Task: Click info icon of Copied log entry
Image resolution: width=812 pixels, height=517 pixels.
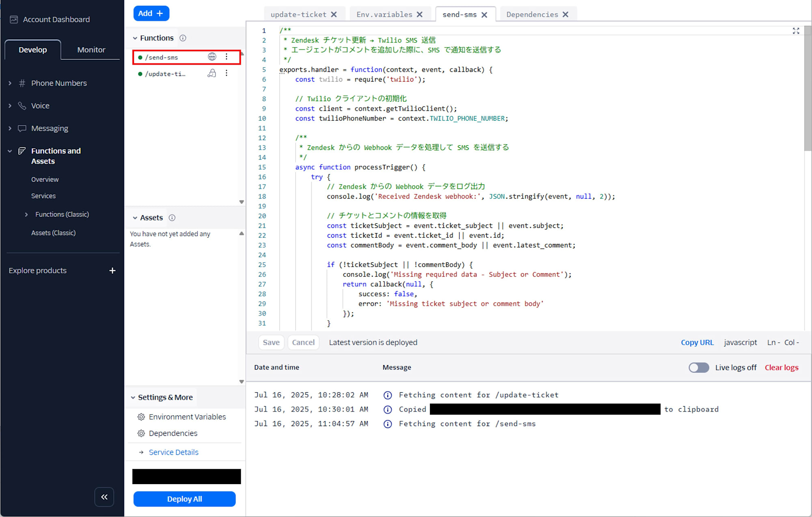Action: [388, 409]
